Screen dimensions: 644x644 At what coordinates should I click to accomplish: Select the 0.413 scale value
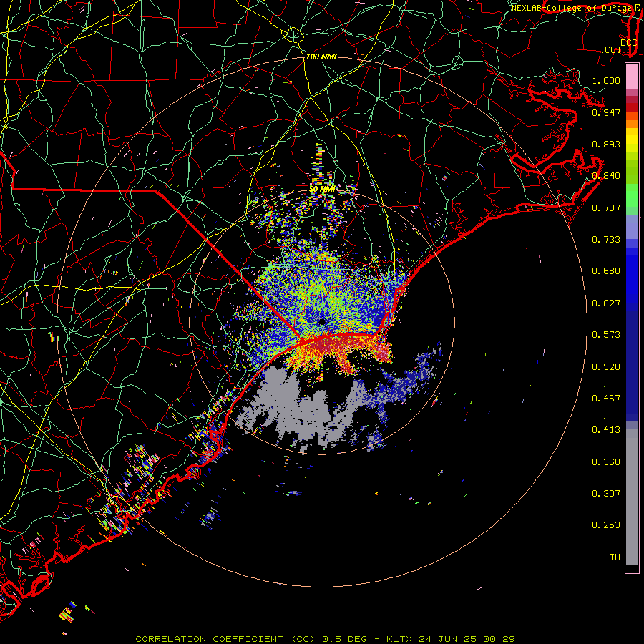tap(606, 430)
